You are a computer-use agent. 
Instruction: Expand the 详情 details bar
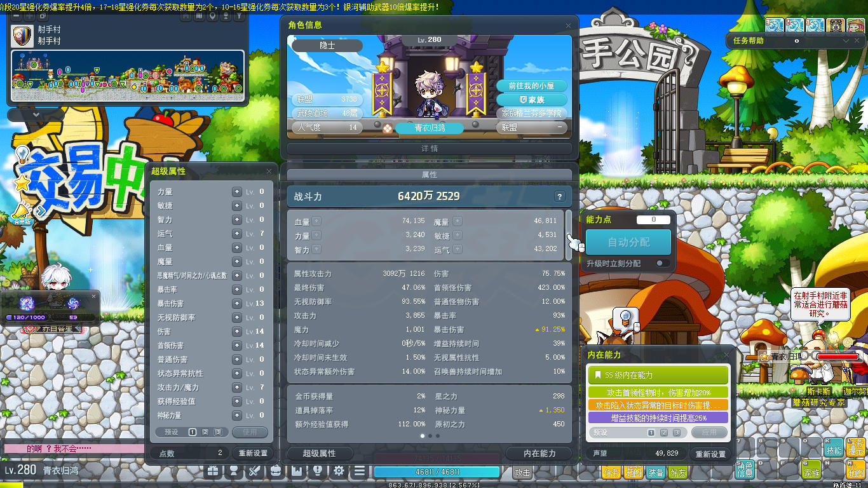coord(430,148)
